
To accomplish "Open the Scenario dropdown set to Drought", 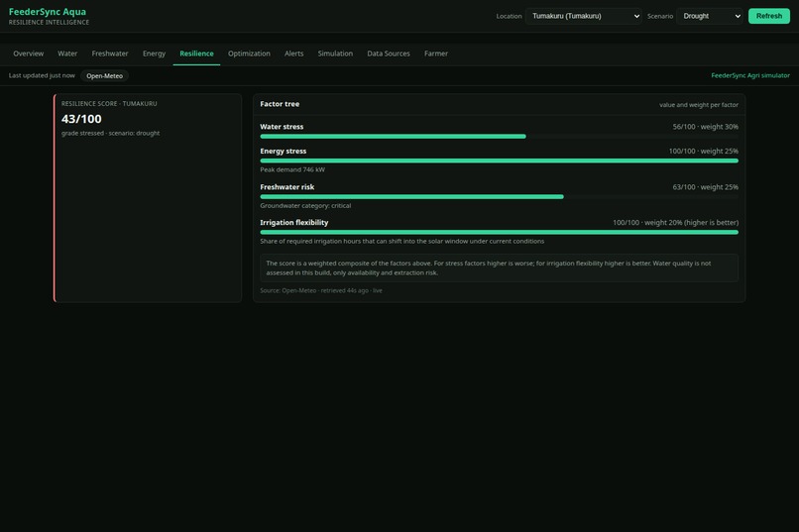I will coord(710,16).
